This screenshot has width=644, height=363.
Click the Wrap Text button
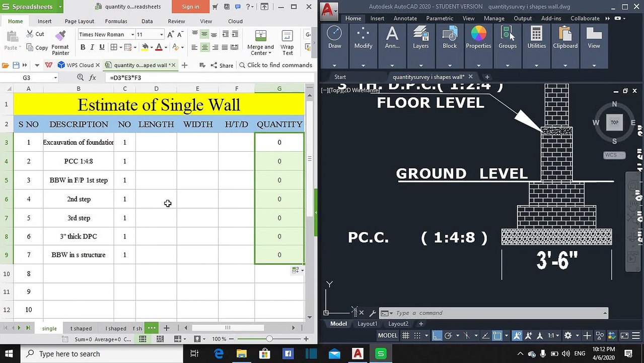click(288, 43)
